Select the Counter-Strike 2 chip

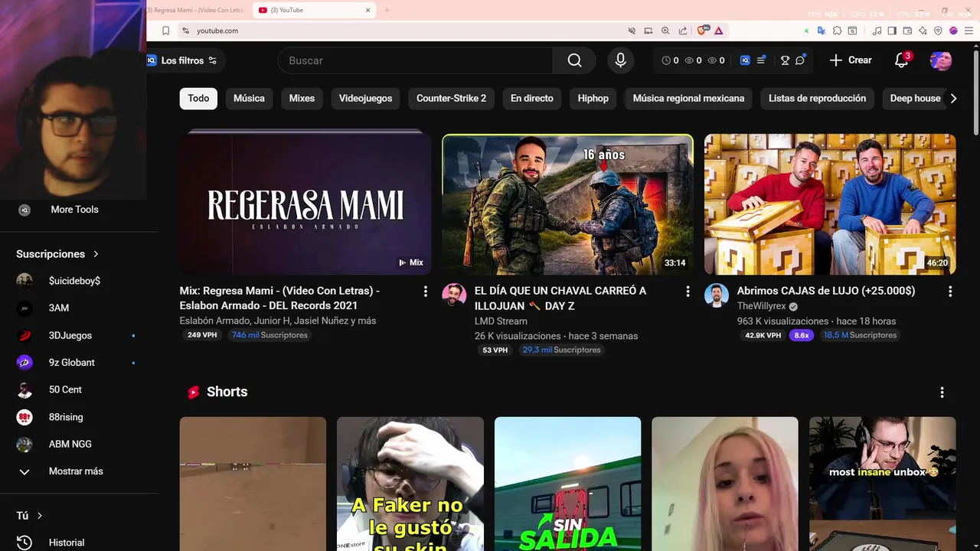pos(451,98)
